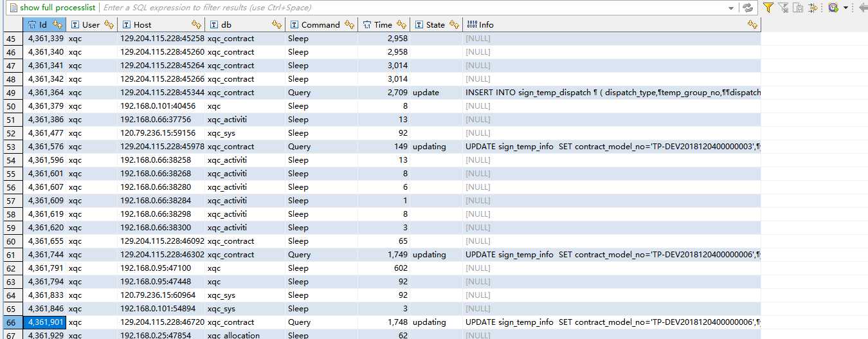Click the back arrow in the toolbar
The image size is (868, 339).
863,8
